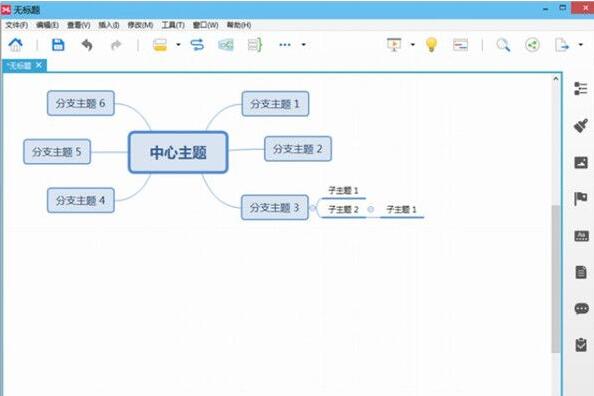Redo the last undone action
Image resolution: width=594 pixels, height=396 pixels.
click(x=116, y=45)
